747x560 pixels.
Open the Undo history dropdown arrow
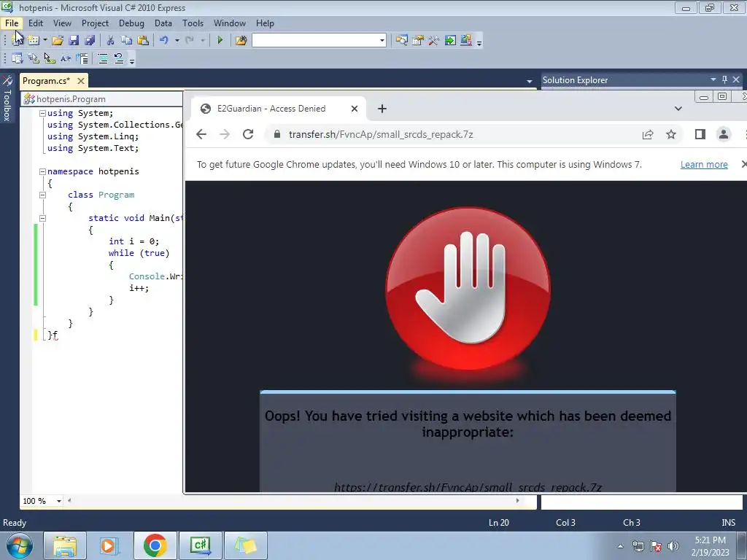coord(177,41)
